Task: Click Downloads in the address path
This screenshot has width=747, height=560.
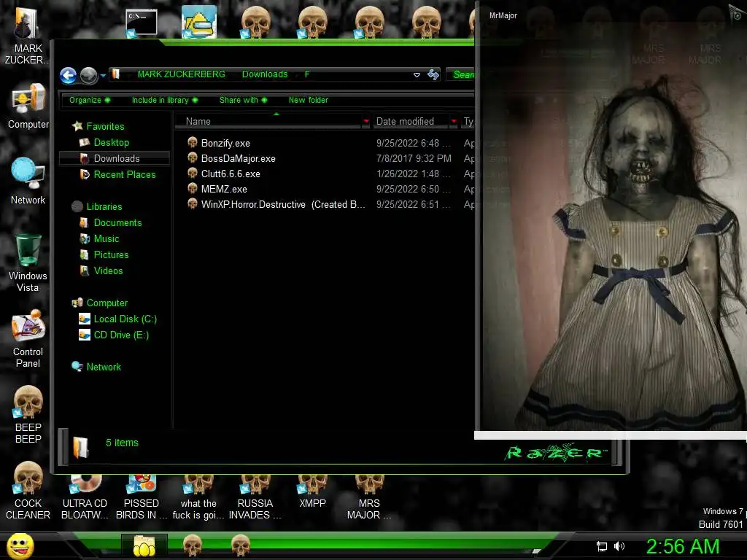Action: click(x=265, y=74)
